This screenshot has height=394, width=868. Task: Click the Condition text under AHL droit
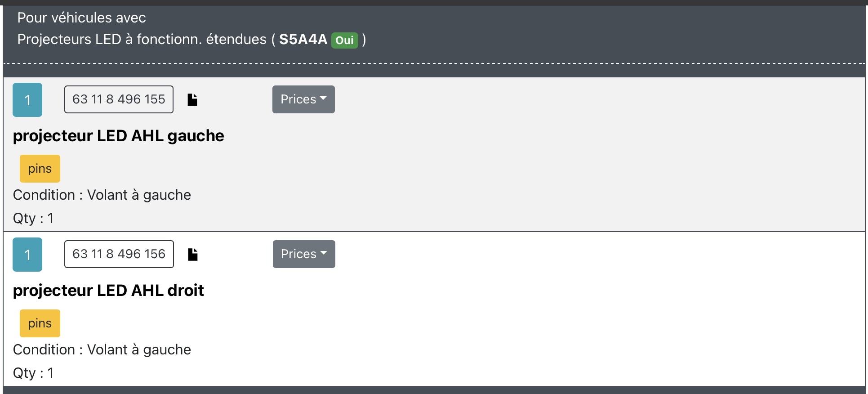102,349
